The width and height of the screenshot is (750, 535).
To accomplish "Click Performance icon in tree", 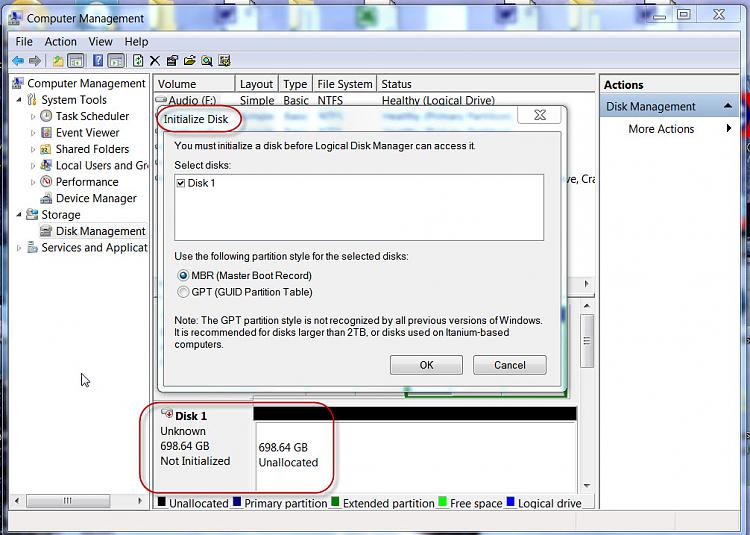I will point(46,182).
